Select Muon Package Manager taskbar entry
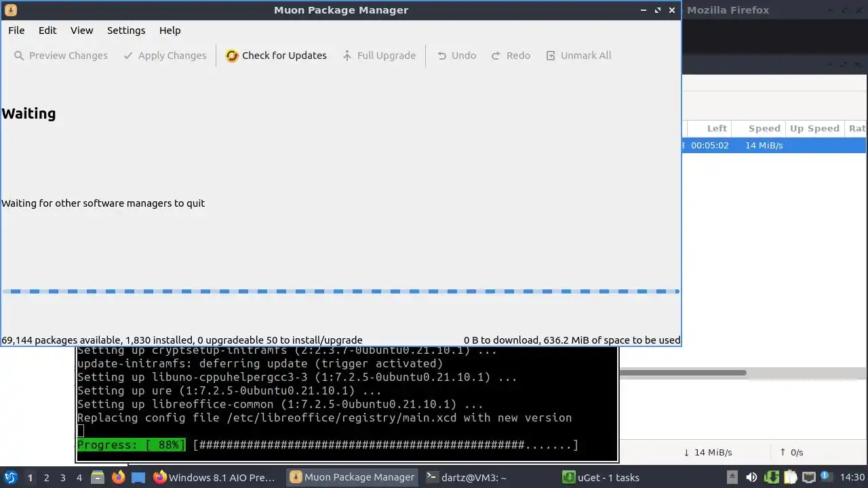868x488 pixels. click(x=352, y=477)
